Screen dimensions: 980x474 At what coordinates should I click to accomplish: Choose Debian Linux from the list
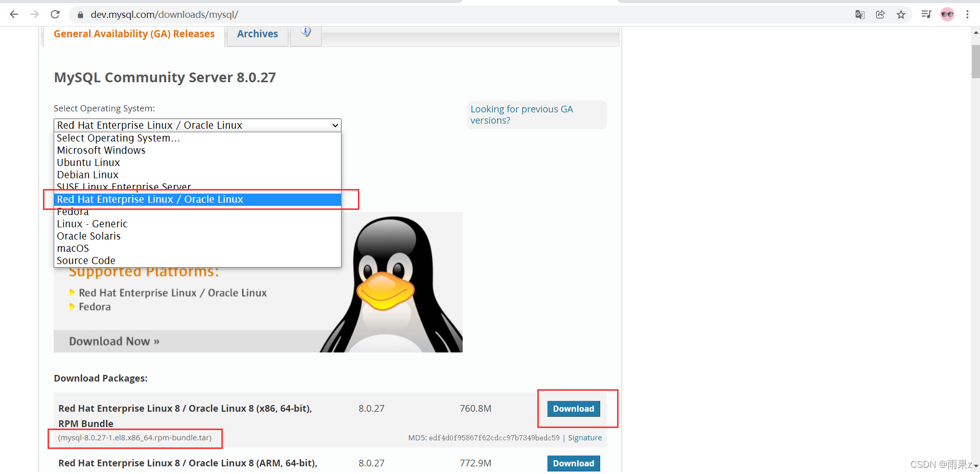click(x=197, y=175)
